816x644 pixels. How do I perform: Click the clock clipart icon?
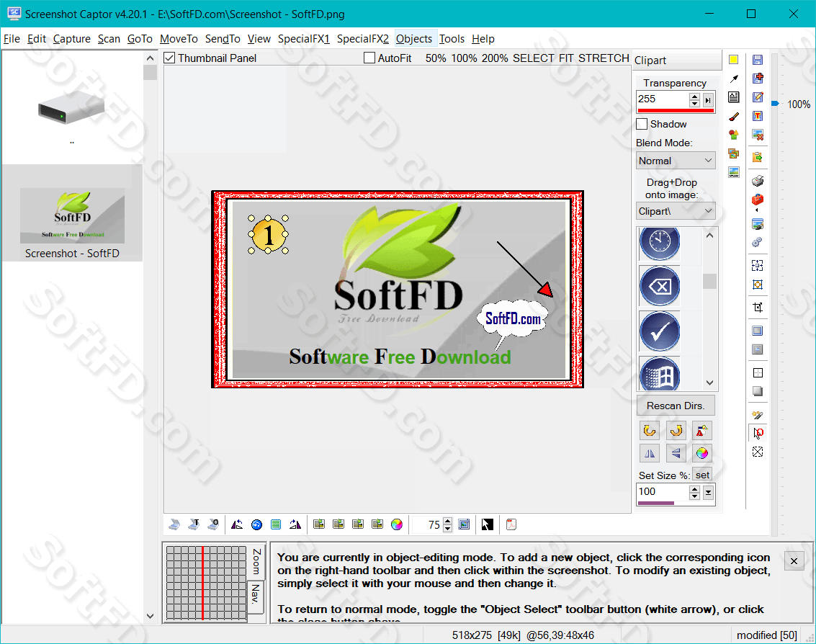click(660, 243)
